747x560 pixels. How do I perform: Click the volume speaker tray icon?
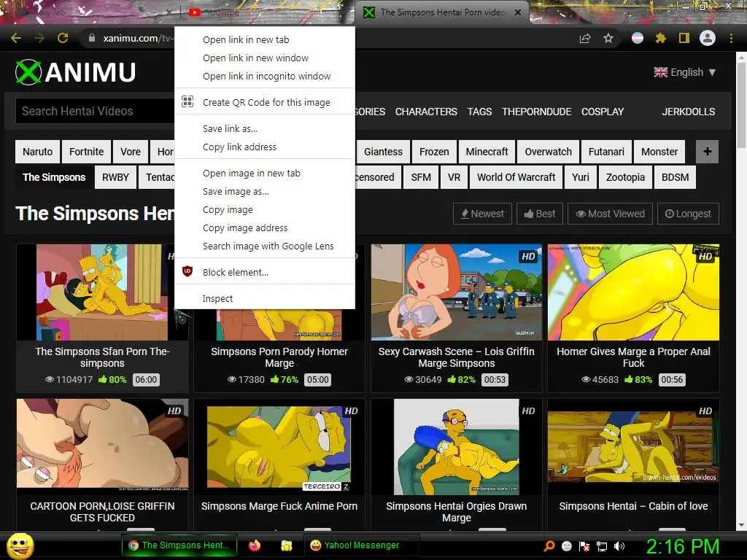[619, 546]
